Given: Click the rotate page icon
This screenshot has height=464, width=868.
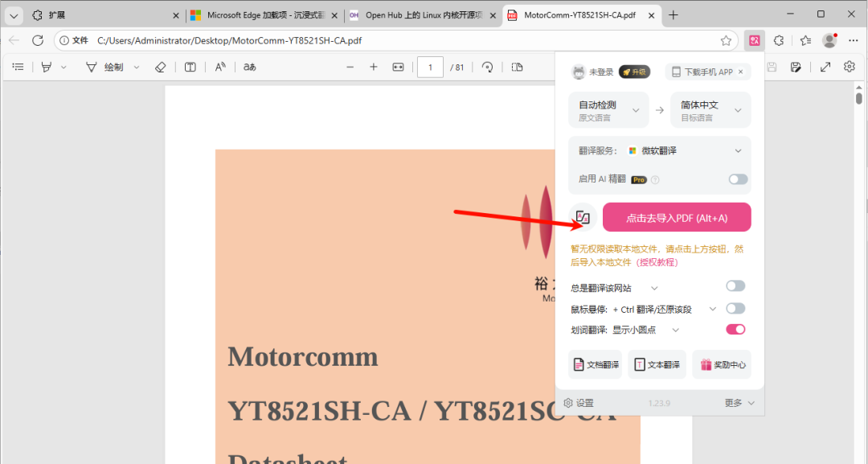Looking at the screenshot, I should coord(487,67).
